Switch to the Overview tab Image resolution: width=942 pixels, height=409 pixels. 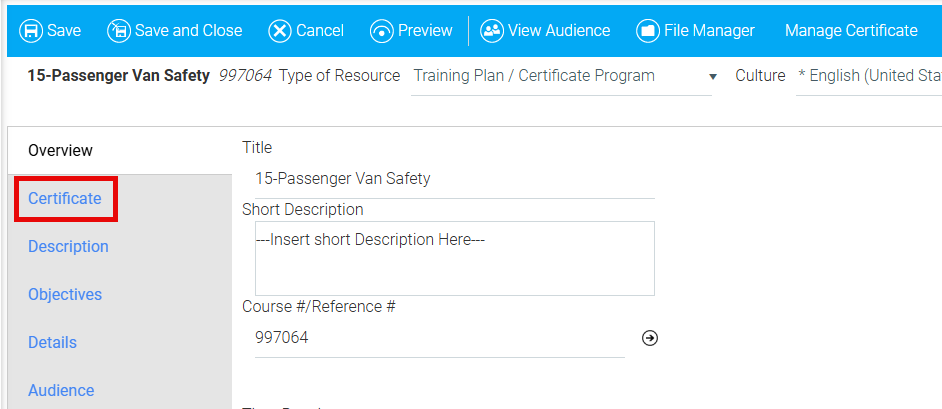(x=60, y=151)
